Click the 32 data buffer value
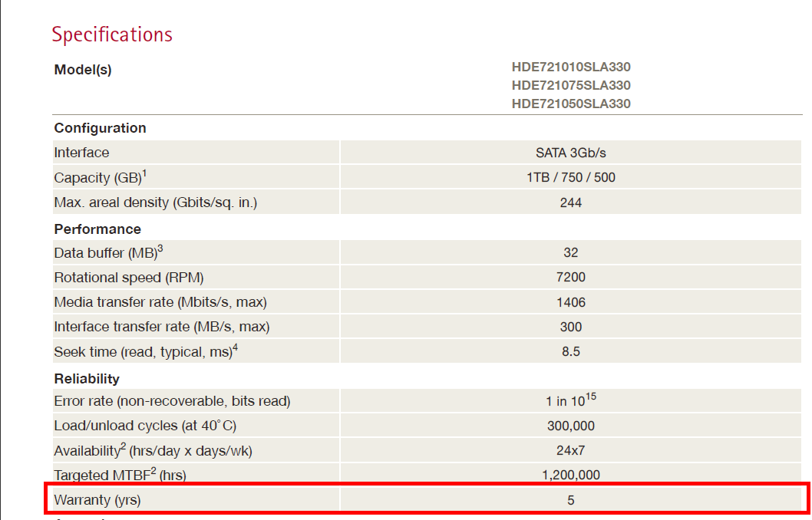This screenshot has height=520, width=812. [571, 252]
